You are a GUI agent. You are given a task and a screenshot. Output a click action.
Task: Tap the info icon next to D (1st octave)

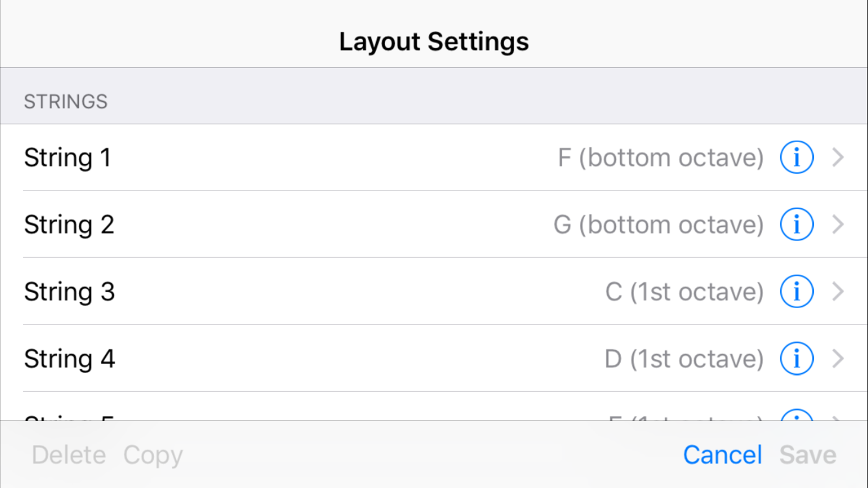pyautogui.click(x=796, y=358)
